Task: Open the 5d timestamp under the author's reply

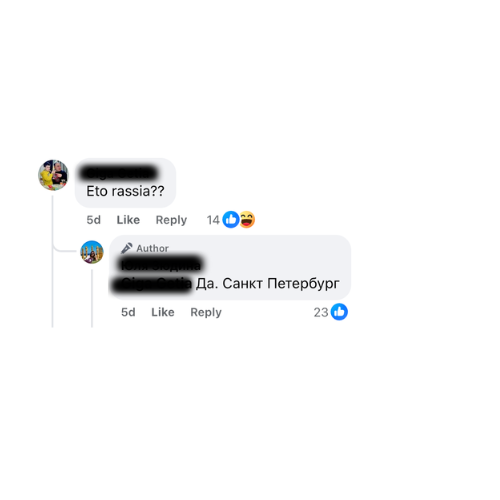Action: [x=128, y=312]
